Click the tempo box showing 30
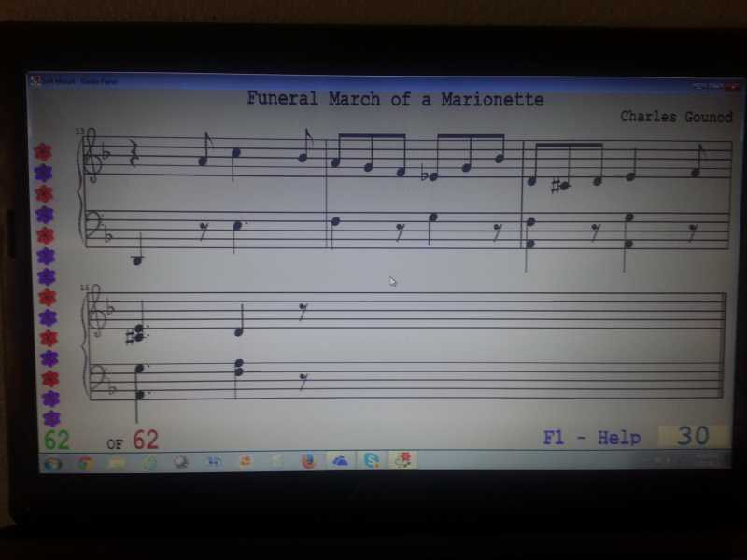The width and height of the screenshot is (747, 560). [x=694, y=436]
